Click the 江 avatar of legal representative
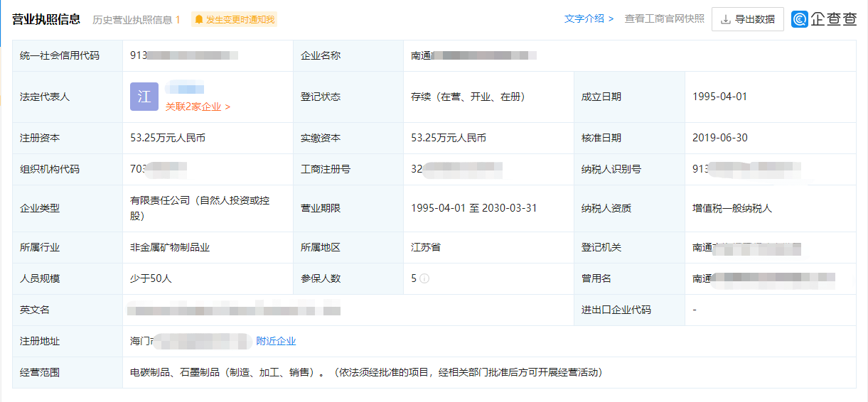 (x=144, y=97)
